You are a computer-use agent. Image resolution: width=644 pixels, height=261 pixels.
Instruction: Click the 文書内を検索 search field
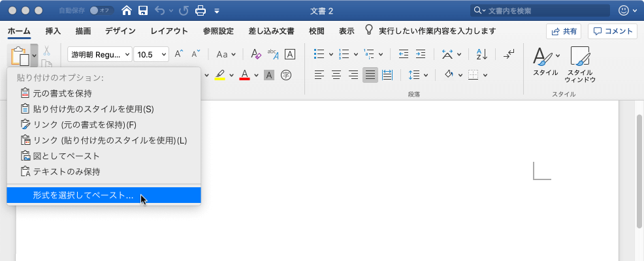(541, 10)
